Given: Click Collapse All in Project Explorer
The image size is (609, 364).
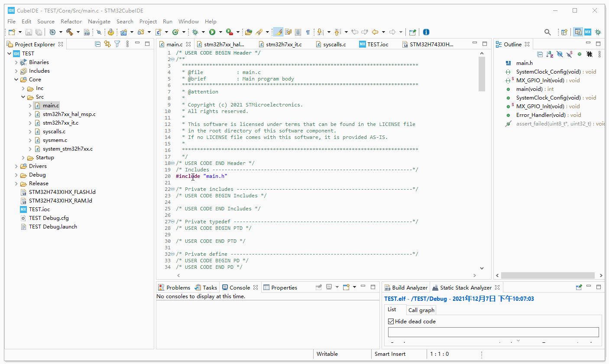Looking at the screenshot, I should pos(97,44).
